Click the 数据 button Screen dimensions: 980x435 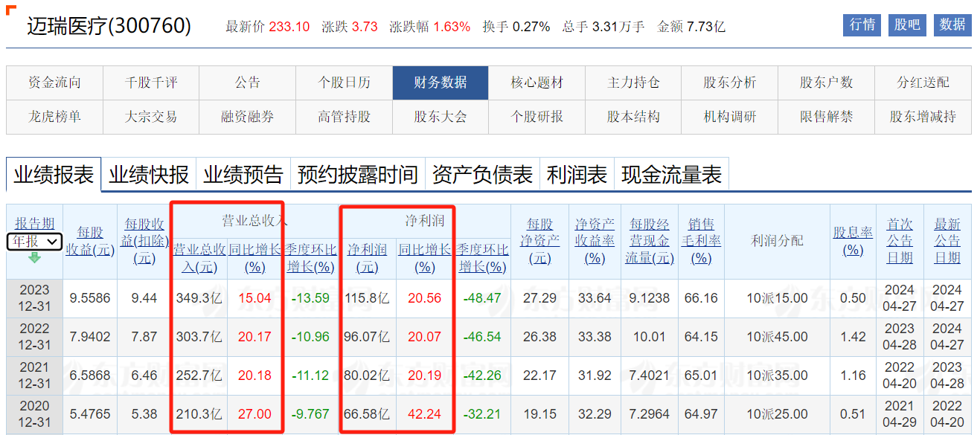tap(952, 25)
